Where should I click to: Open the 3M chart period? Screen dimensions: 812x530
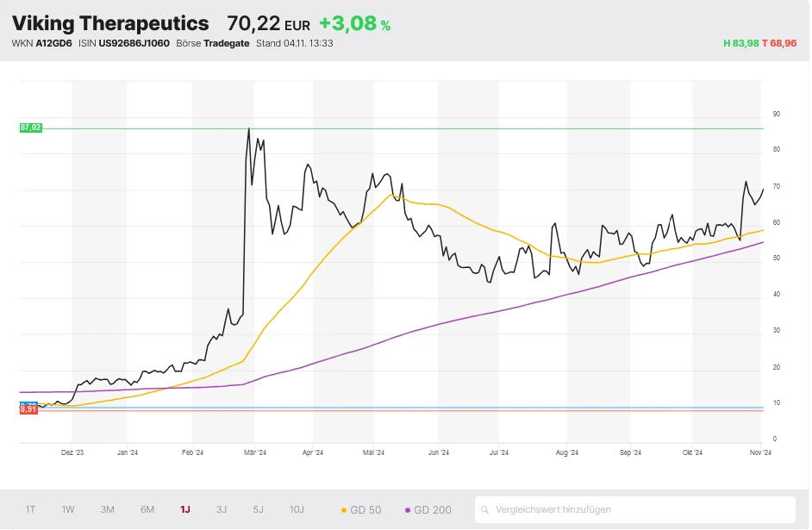point(107,509)
